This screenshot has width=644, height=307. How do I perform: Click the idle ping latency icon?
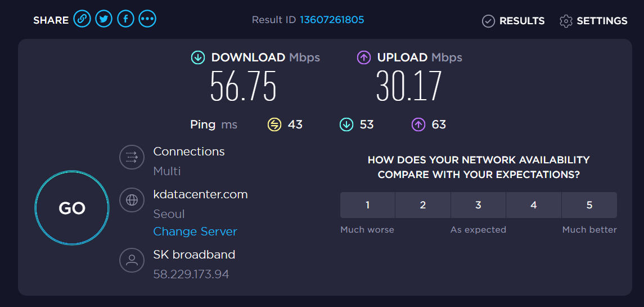tap(274, 124)
